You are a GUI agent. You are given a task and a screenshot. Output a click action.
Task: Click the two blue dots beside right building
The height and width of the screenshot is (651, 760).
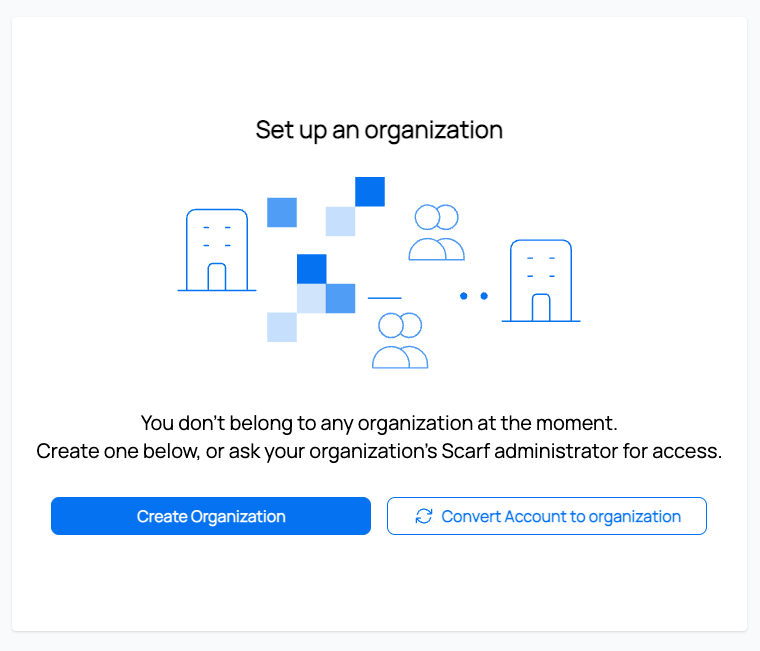point(474,296)
